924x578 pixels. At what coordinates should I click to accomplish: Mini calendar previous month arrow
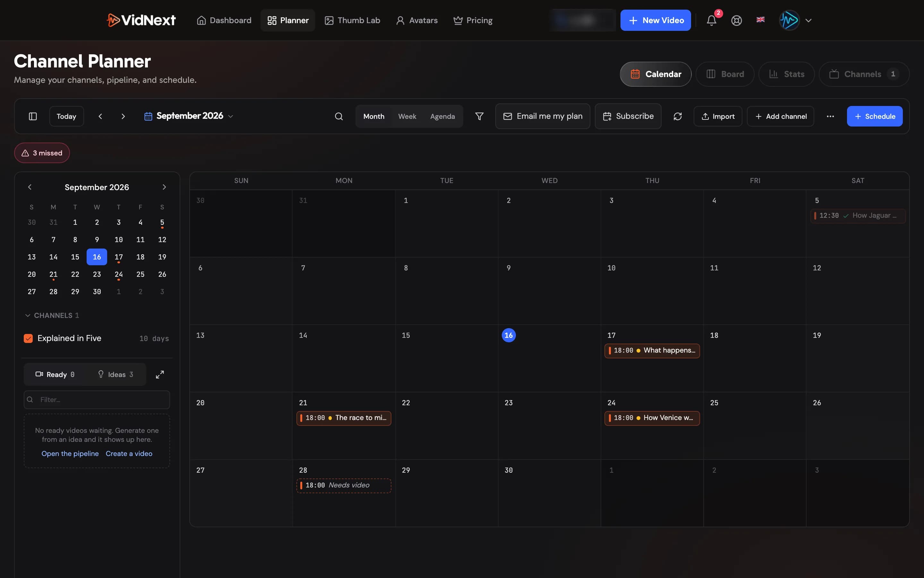point(30,187)
